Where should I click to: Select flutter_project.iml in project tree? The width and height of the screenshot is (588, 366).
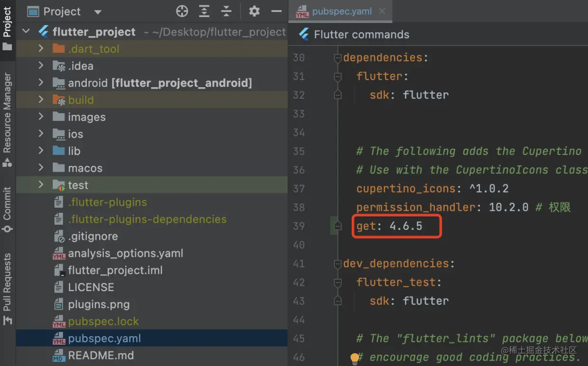click(115, 270)
